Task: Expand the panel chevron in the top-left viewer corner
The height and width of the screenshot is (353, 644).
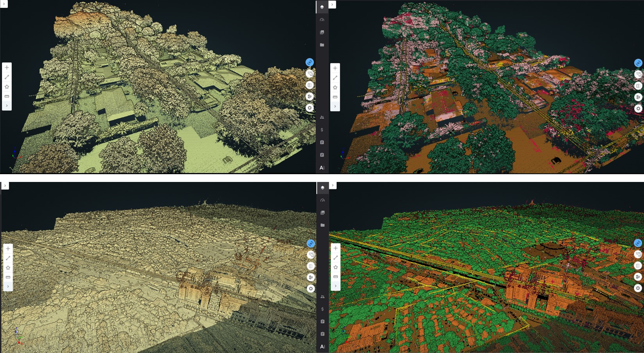Action: 4,4
